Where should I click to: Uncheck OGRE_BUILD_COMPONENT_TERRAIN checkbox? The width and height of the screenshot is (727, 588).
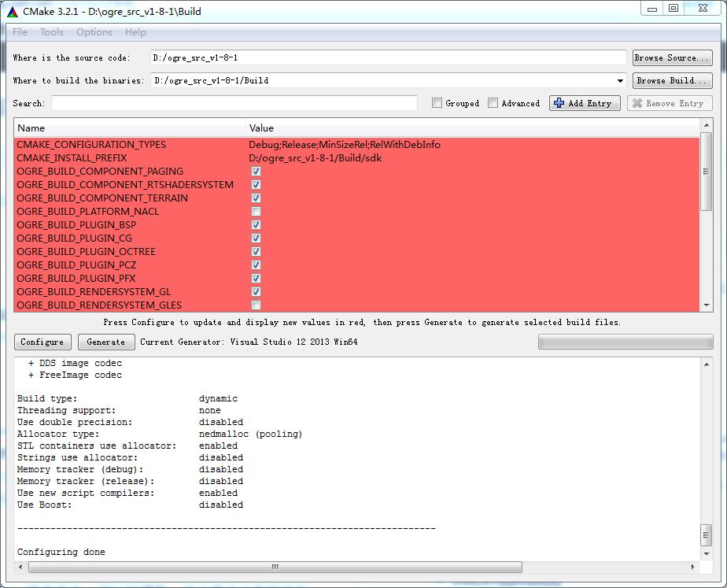(x=256, y=198)
